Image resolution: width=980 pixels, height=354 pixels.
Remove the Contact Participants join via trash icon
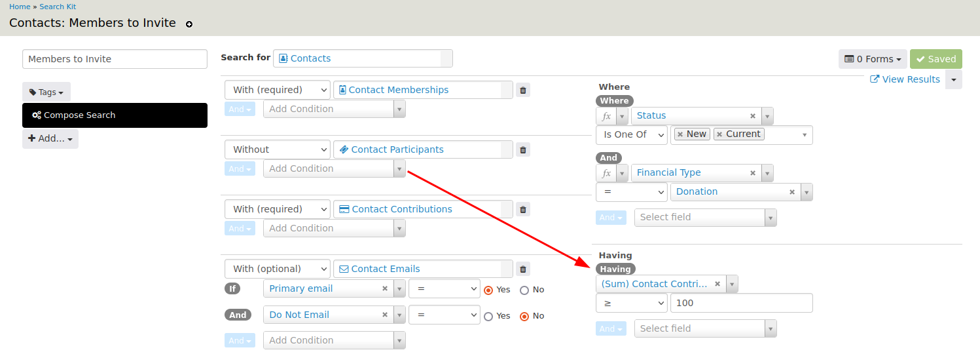pos(522,150)
